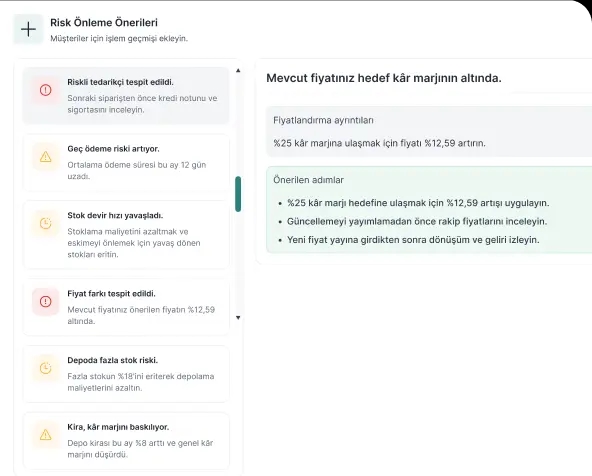Click the Risk Önleme Önerileri heading
592x476 pixels.
pos(104,23)
